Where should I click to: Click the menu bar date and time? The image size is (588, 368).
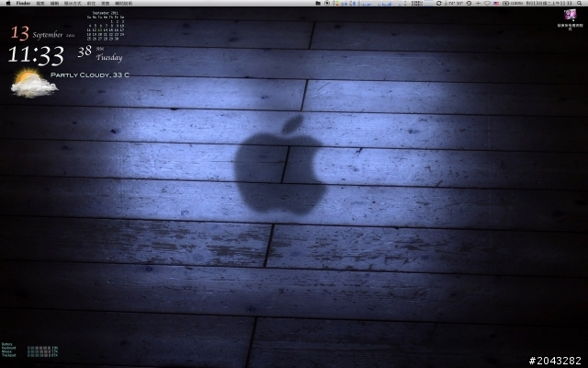[x=549, y=3]
